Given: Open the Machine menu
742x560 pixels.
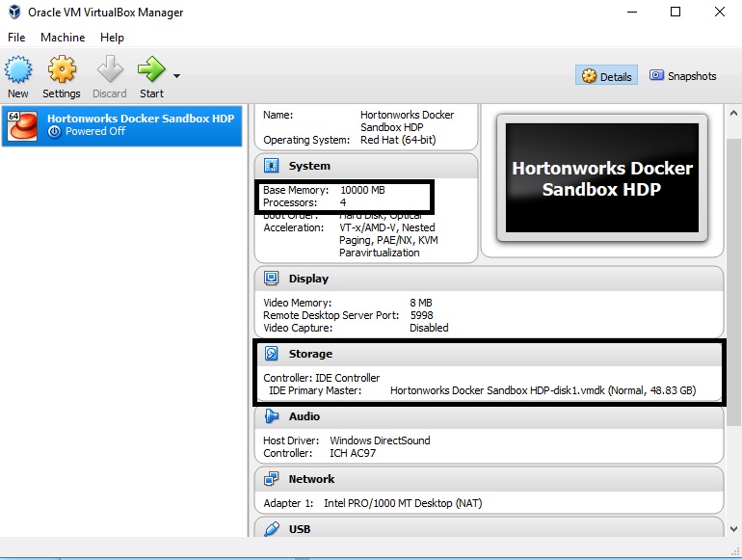Looking at the screenshot, I should pyautogui.click(x=63, y=38).
